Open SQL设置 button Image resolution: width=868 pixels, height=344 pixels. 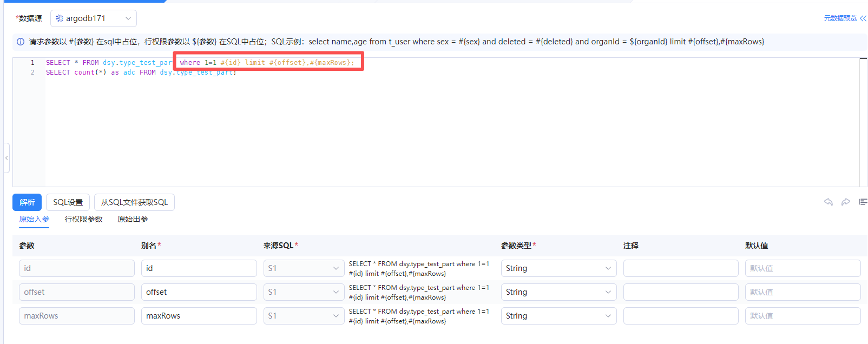(68, 202)
